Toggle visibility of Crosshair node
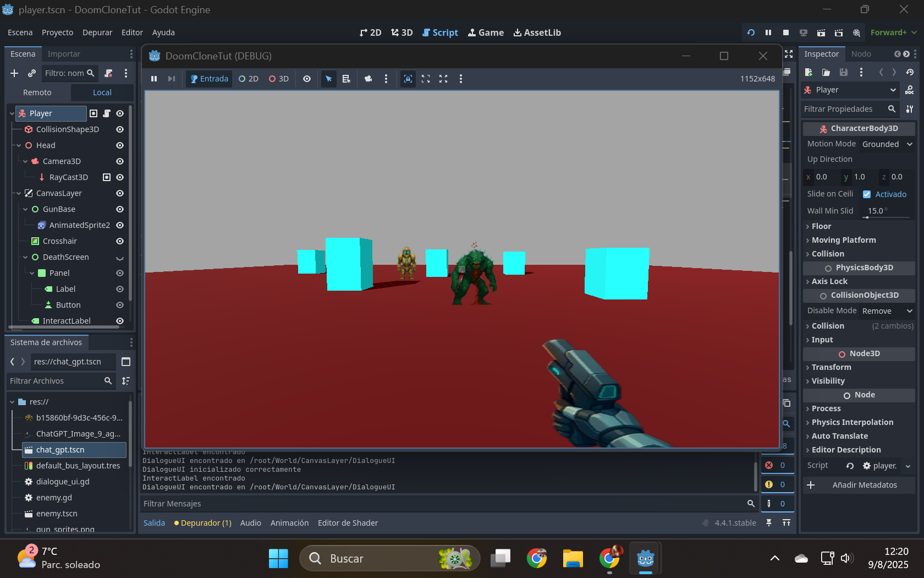 pyautogui.click(x=120, y=241)
